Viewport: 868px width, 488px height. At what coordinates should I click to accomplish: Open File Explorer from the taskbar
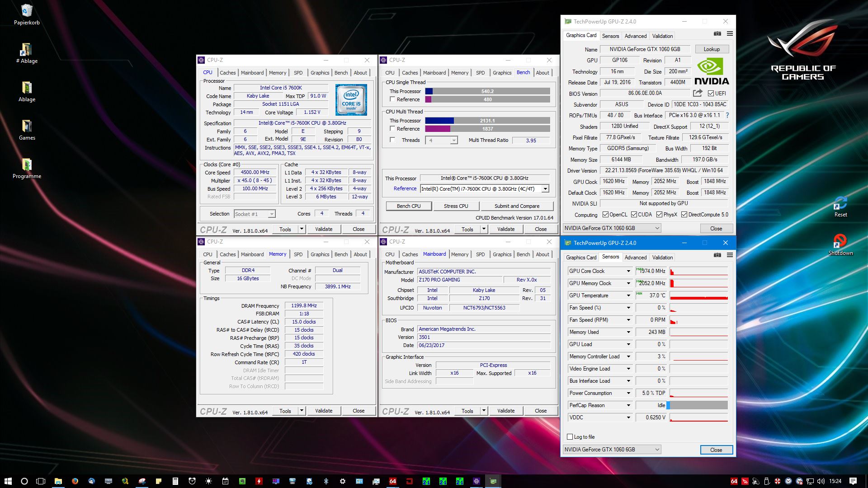point(58,481)
